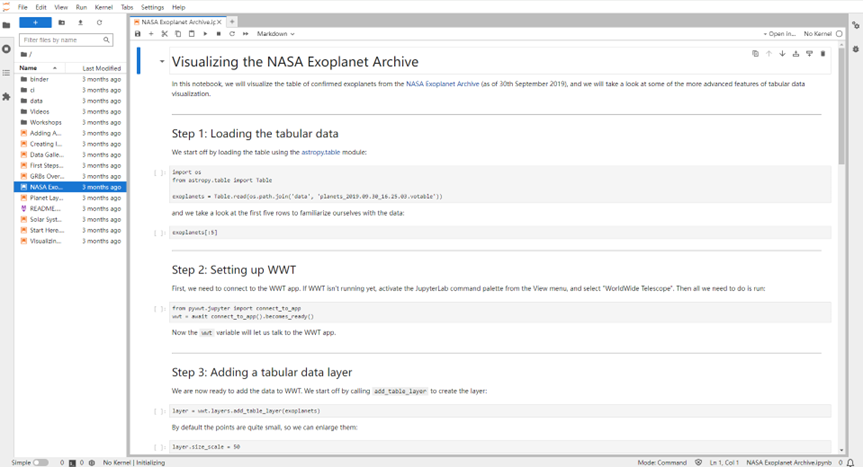
Task: Open the File menu
Action: [x=23, y=7]
